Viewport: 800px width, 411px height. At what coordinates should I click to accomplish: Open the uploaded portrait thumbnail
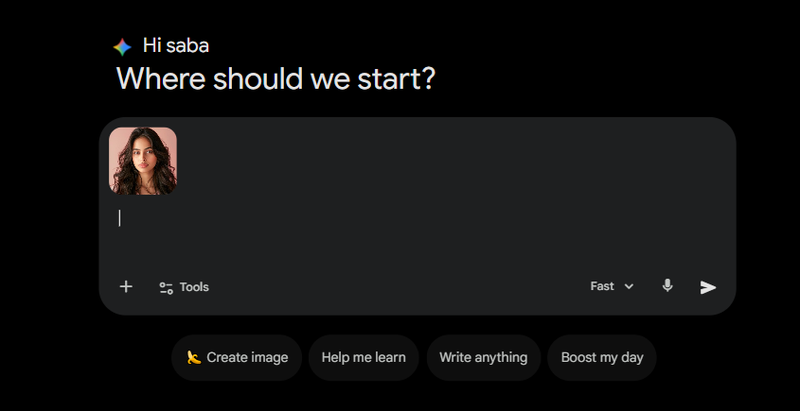coord(143,160)
